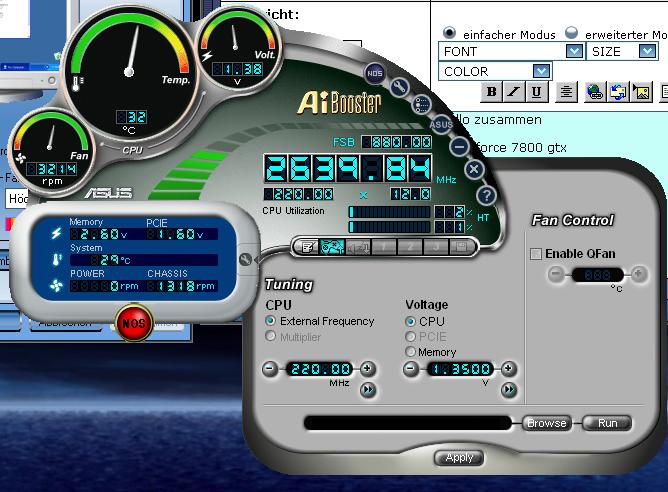The image size is (668, 492).
Task: Click the black file path field
Action: [x=412, y=423]
